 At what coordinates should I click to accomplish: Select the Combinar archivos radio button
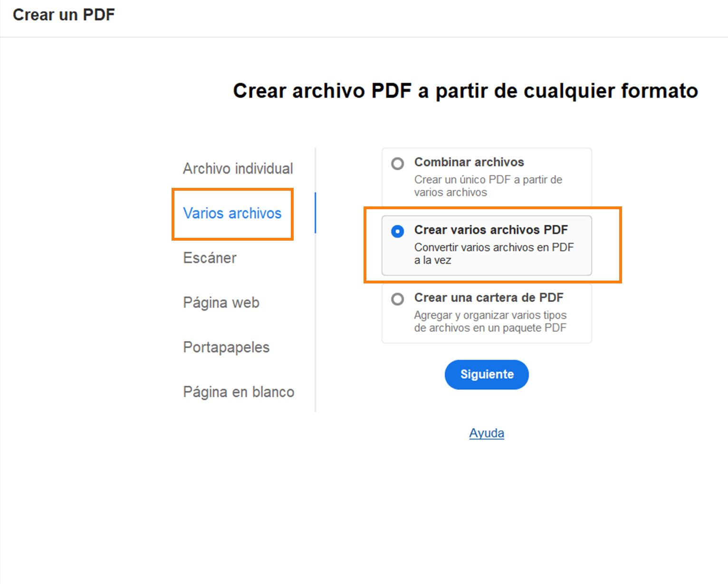pos(398,164)
